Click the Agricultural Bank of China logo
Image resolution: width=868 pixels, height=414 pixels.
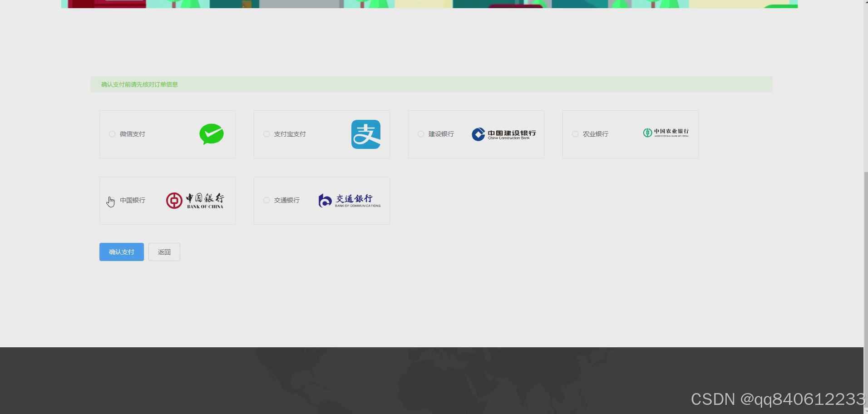click(665, 133)
